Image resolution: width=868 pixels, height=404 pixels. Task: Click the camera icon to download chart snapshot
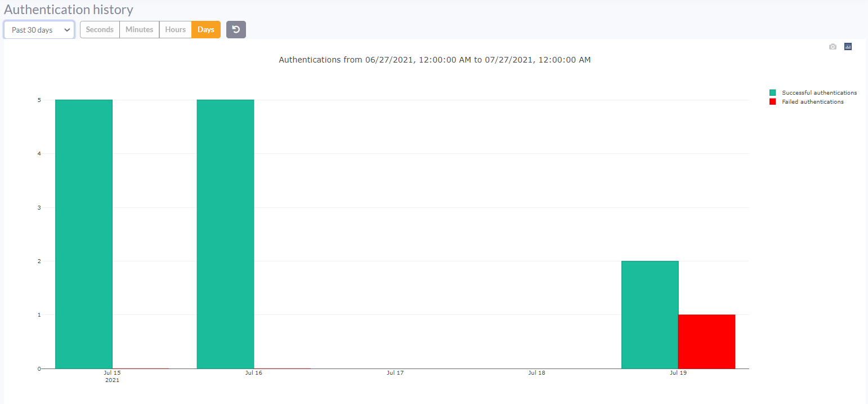(x=833, y=47)
